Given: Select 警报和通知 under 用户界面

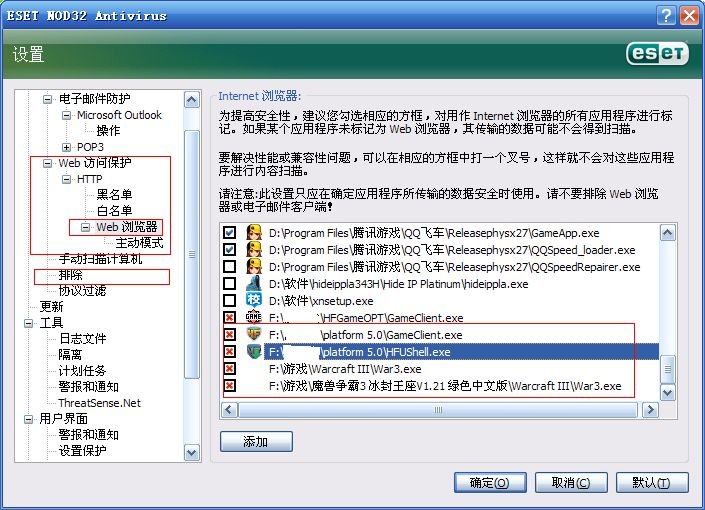Looking at the screenshot, I should (x=89, y=435).
